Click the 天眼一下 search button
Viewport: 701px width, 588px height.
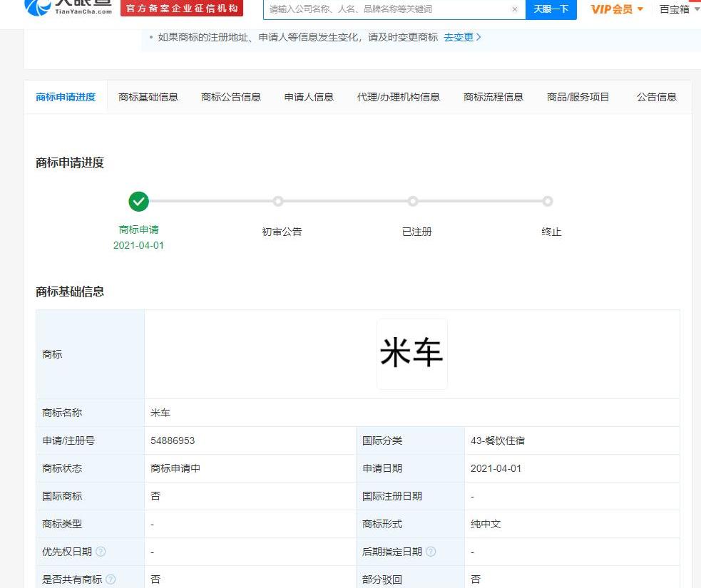click(x=551, y=9)
